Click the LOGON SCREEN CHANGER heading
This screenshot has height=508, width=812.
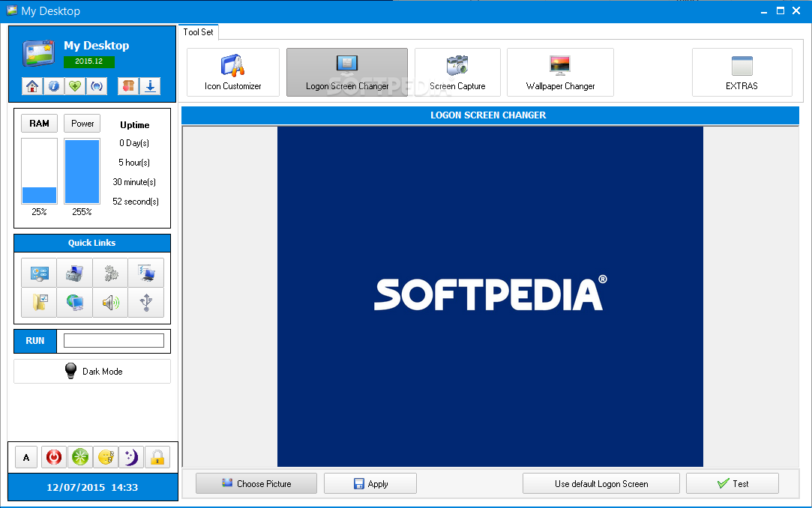488,115
